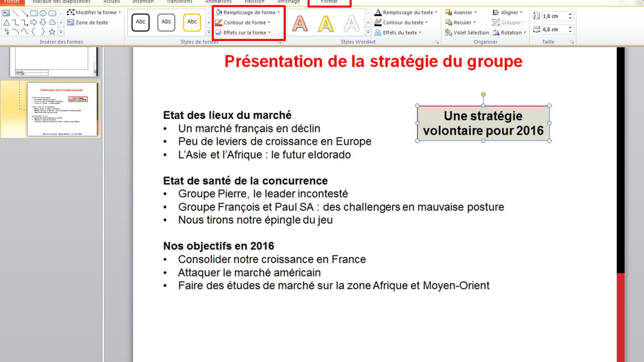This screenshot has height=362, width=644.
Task: Expand the WordArt styles gallery
Action: point(368,32)
